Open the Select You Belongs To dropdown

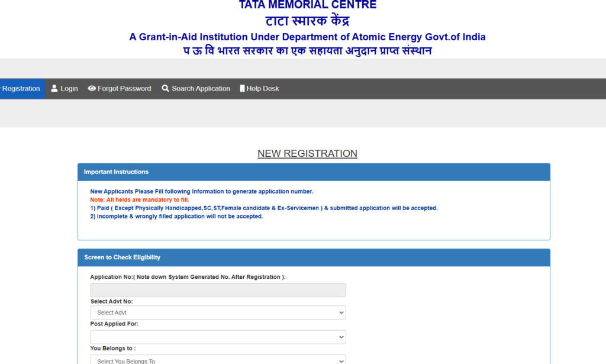coord(218,360)
